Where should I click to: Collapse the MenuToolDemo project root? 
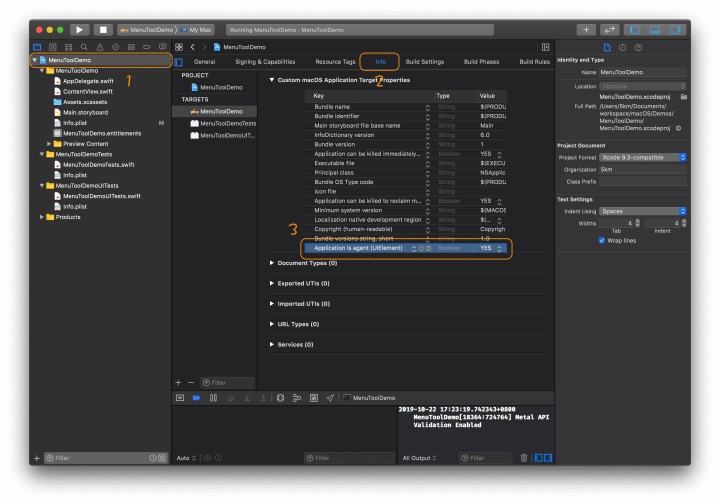(34, 60)
